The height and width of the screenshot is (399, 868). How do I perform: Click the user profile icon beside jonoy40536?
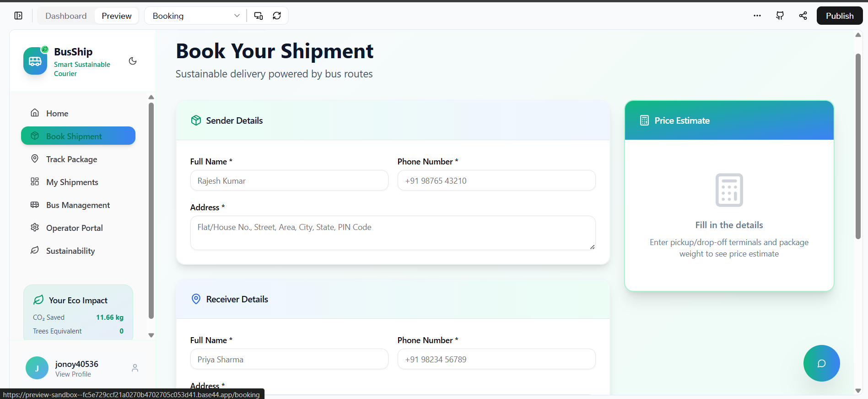135,368
